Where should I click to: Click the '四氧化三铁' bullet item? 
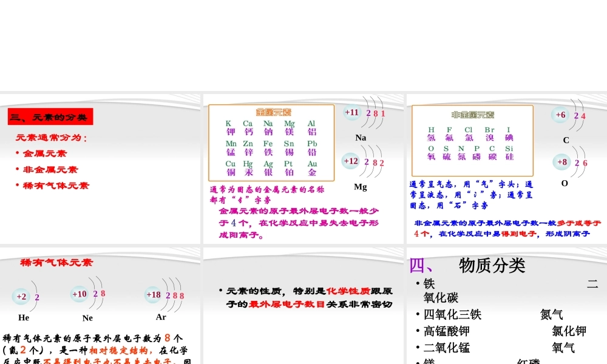click(452, 314)
